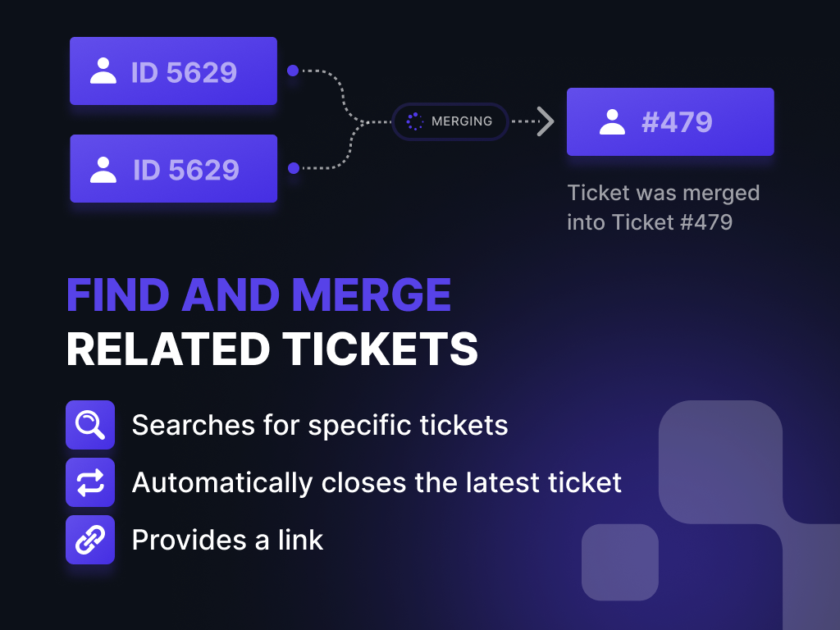Click the "FIND AND MERGE" purple heading
This screenshot has width=840, height=630.
coord(258,295)
